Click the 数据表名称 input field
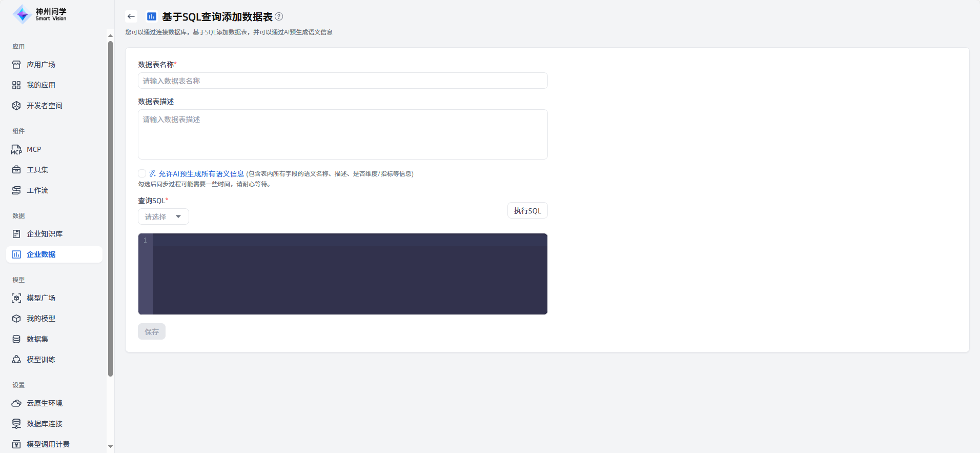This screenshot has width=980, height=453. click(342, 81)
